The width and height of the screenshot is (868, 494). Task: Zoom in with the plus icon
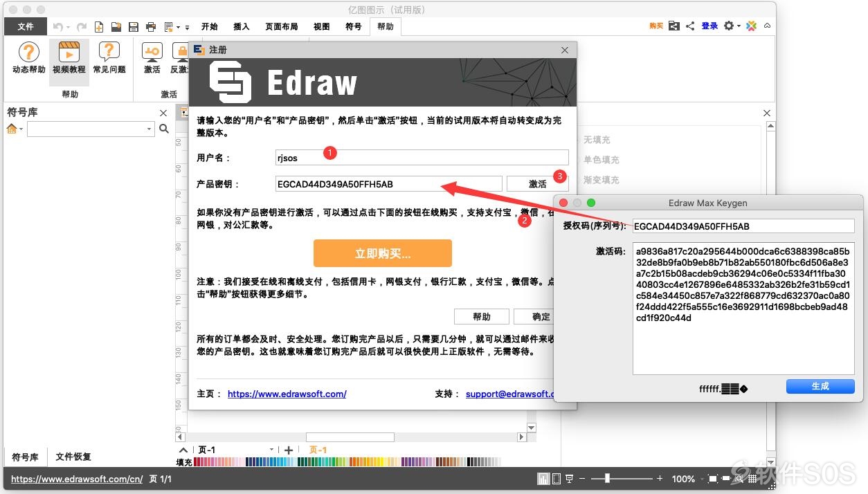point(660,479)
